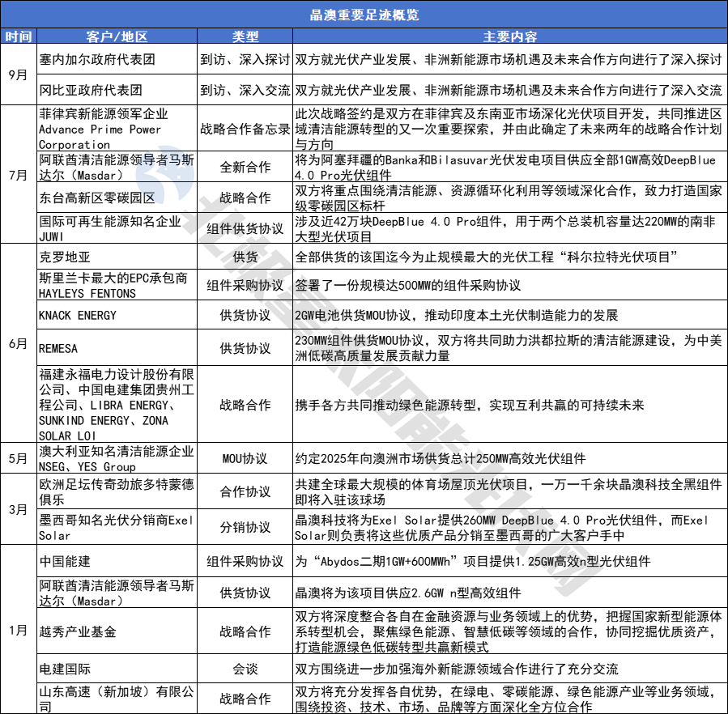
Task: Click the 客户/地区 column header
Action: point(117,36)
